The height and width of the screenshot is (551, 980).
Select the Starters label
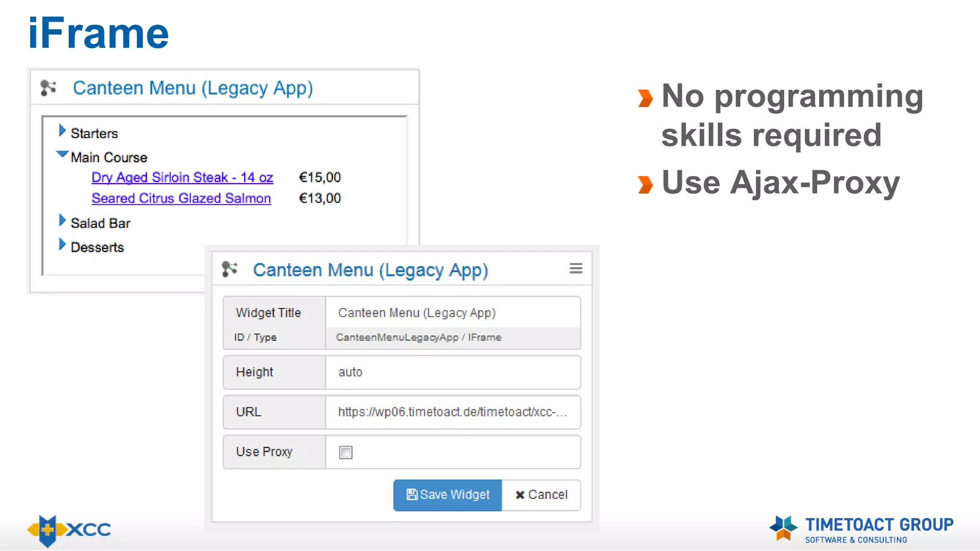[94, 133]
